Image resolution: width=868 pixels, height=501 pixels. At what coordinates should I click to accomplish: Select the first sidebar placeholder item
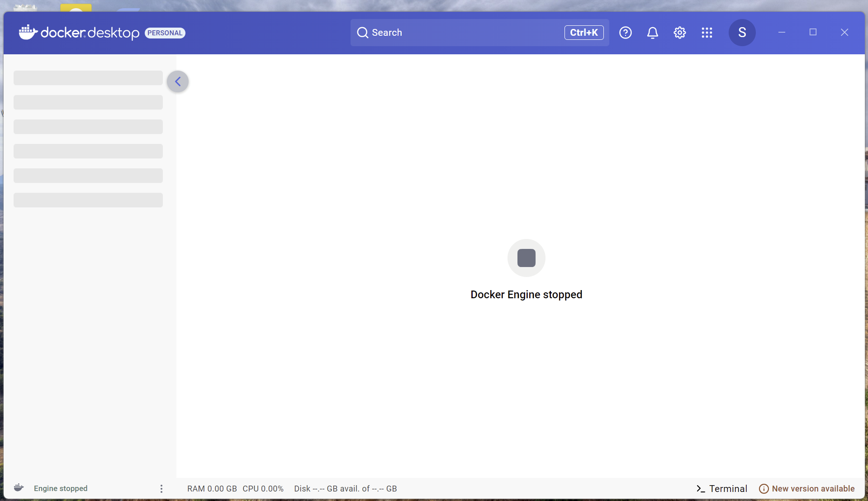pos(88,78)
